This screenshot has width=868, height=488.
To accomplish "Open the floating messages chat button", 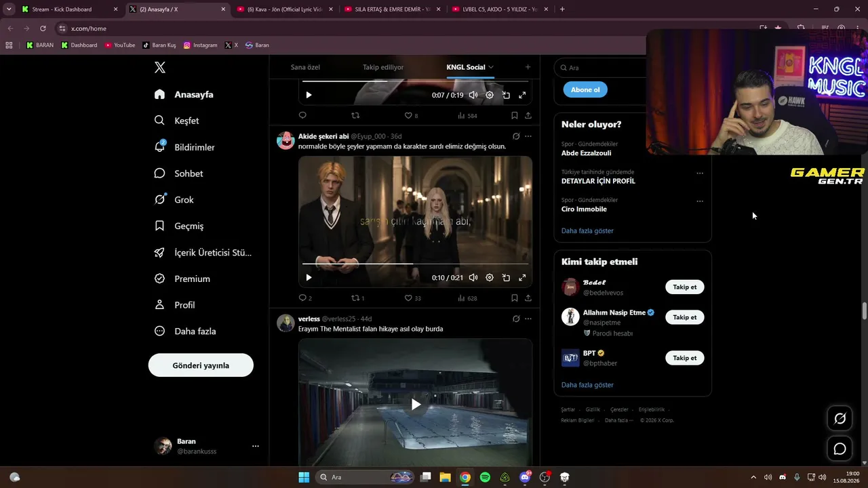I will pyautogui.click(x=840, y=449).
